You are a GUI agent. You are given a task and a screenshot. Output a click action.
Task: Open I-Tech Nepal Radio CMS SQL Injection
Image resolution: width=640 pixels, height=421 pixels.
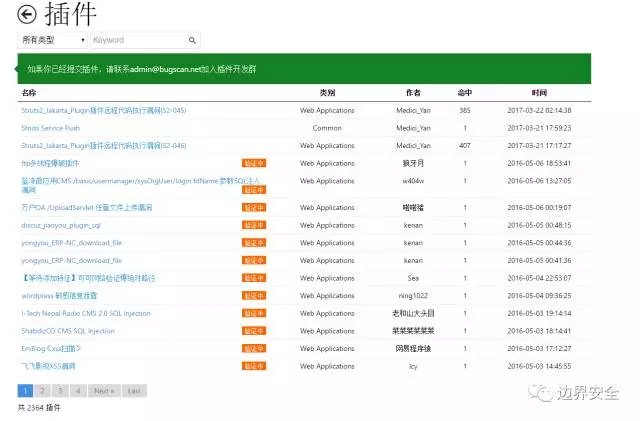(86, 313)
